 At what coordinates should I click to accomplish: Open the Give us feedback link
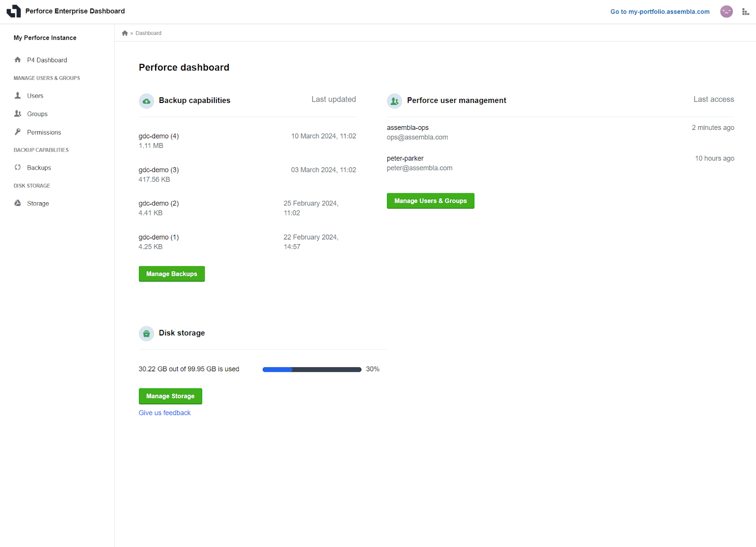coord(164,413)
